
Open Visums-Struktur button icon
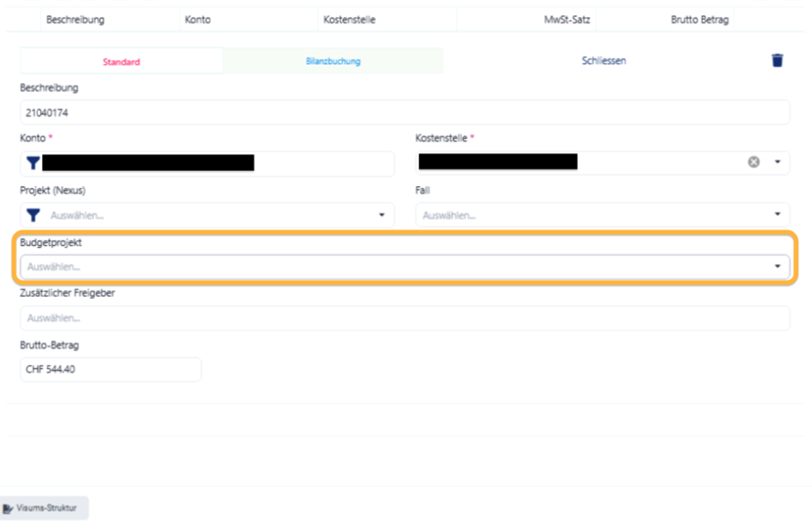(x=8, y=508)
